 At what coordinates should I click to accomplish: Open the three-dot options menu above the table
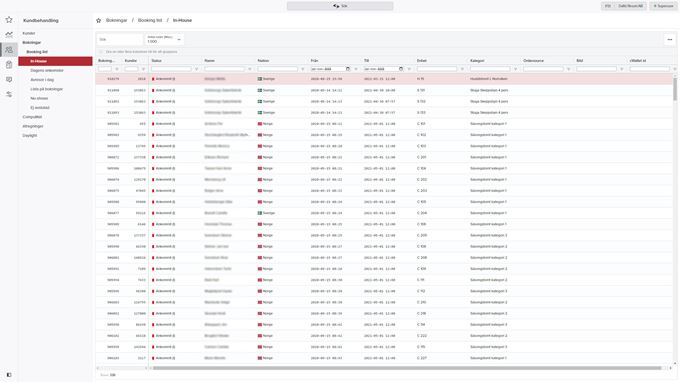pyautogui.click(x=670, y=39)
